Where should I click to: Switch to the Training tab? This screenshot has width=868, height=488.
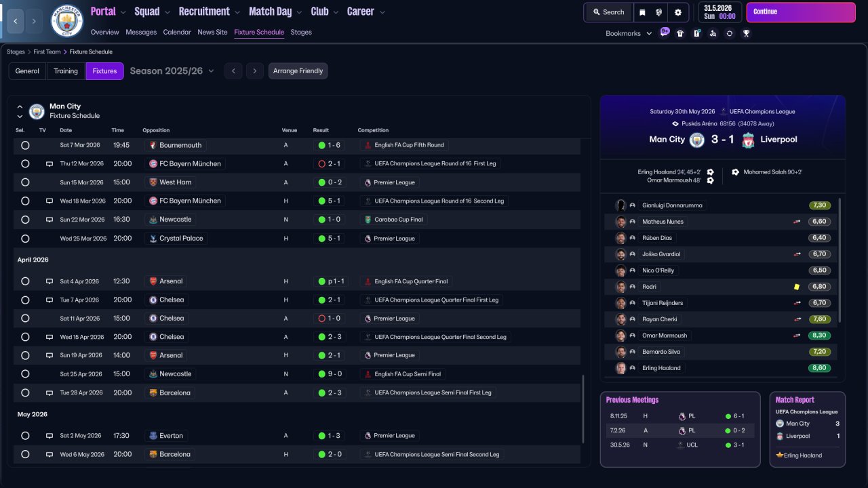[66, 71]
